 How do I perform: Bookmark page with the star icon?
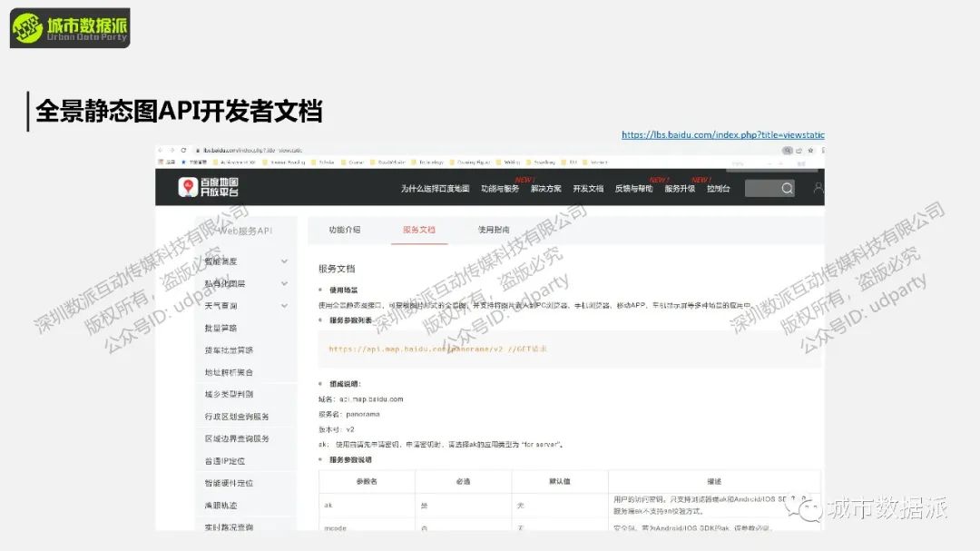tap(810, 150)
